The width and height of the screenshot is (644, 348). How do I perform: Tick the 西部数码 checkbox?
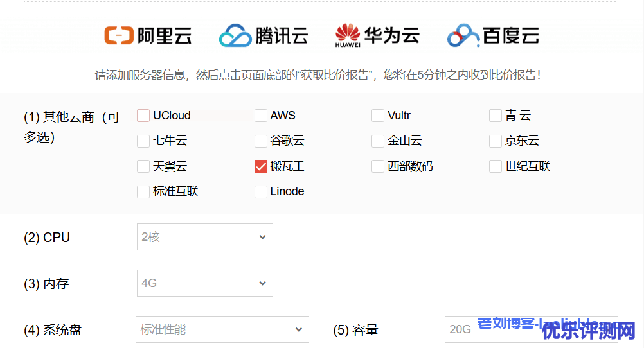tap(378, 166)
